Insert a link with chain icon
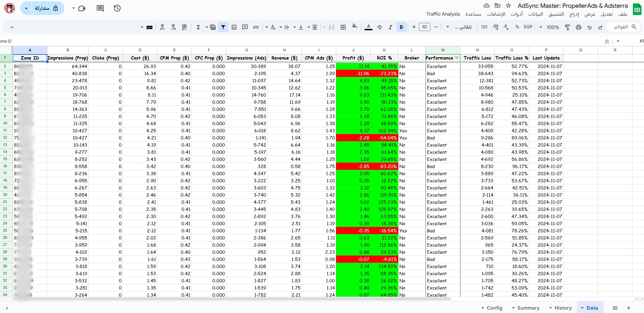This screenshot has height=313, width=644. (x=256, y=27)
